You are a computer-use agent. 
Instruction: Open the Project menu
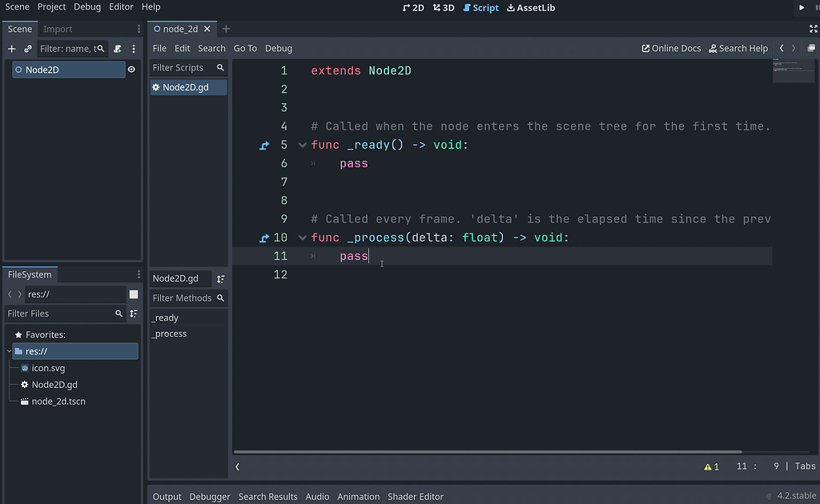pyautogui.click(x=51, y=7)
